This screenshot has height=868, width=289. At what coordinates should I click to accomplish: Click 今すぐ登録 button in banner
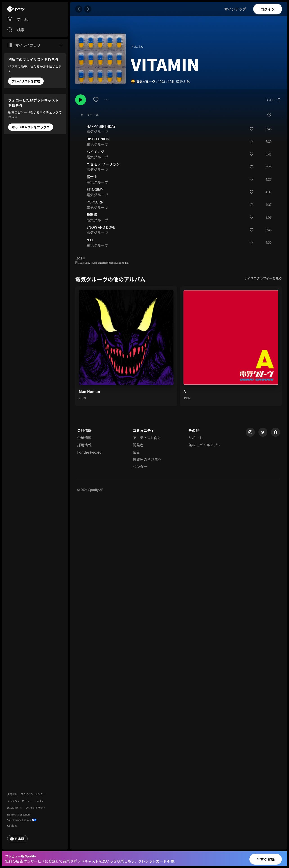[266, 859]
